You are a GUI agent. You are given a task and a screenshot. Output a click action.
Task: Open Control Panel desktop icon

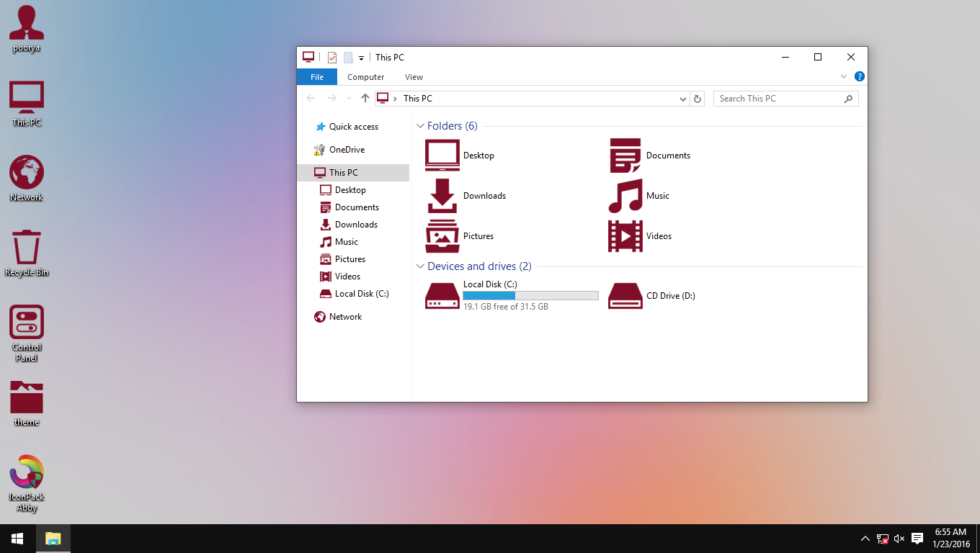point(27,322)
